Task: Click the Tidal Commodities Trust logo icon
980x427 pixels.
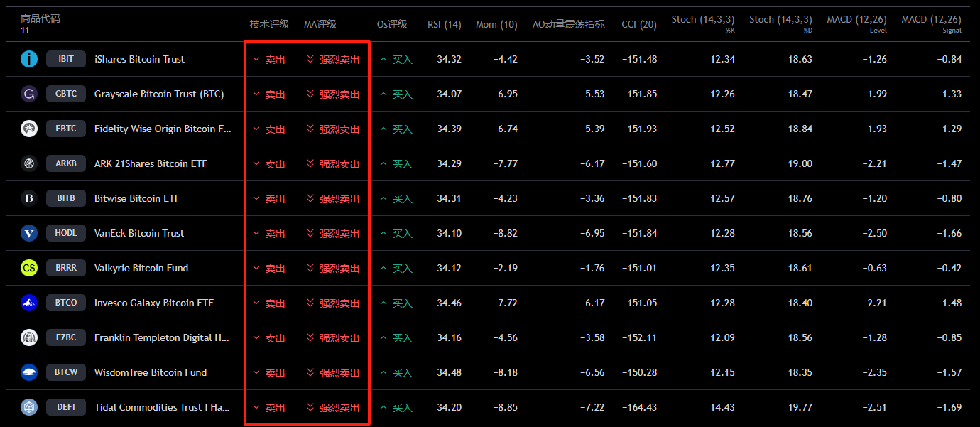Action: (29, 407)
